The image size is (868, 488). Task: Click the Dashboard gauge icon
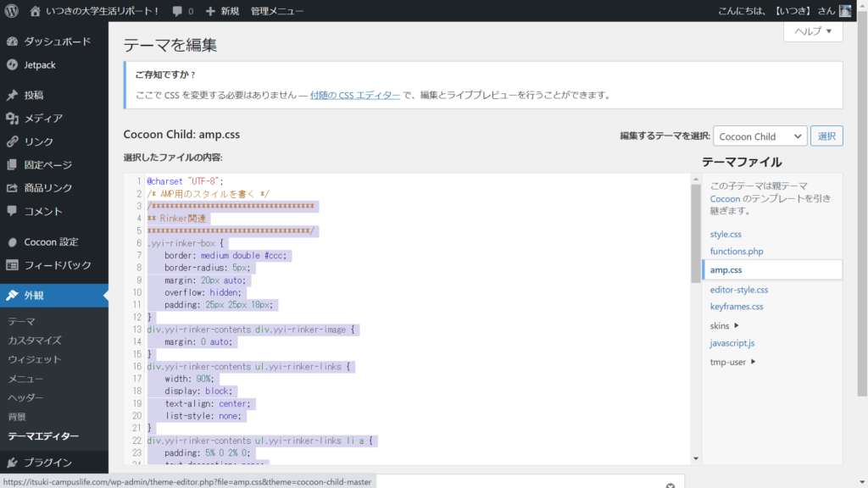point(12,42)
